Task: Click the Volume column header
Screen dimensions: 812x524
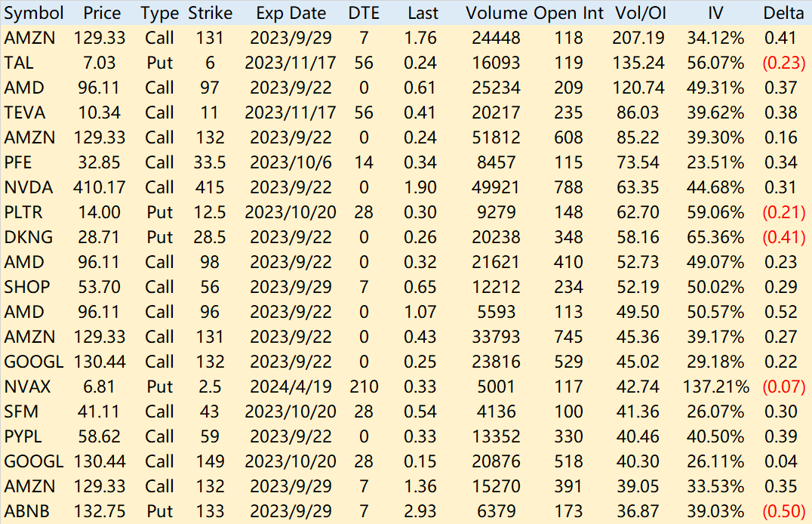Action: click(497, 13)
